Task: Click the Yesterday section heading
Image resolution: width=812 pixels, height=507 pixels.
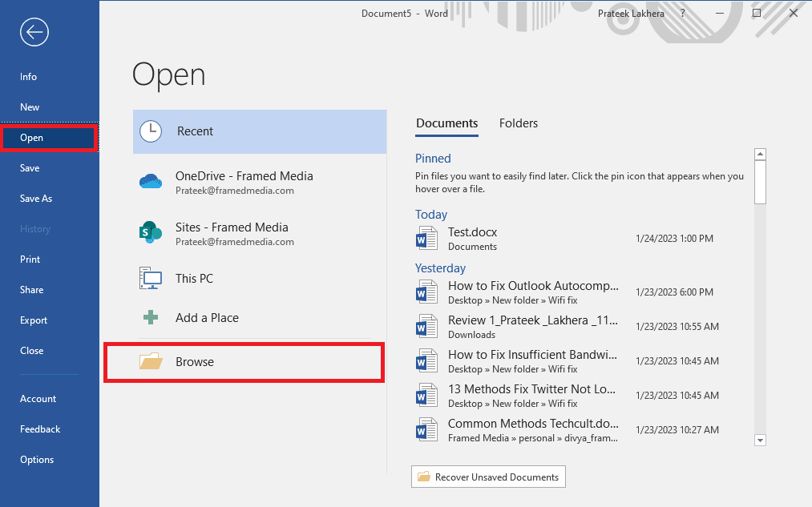Action: 440,268
